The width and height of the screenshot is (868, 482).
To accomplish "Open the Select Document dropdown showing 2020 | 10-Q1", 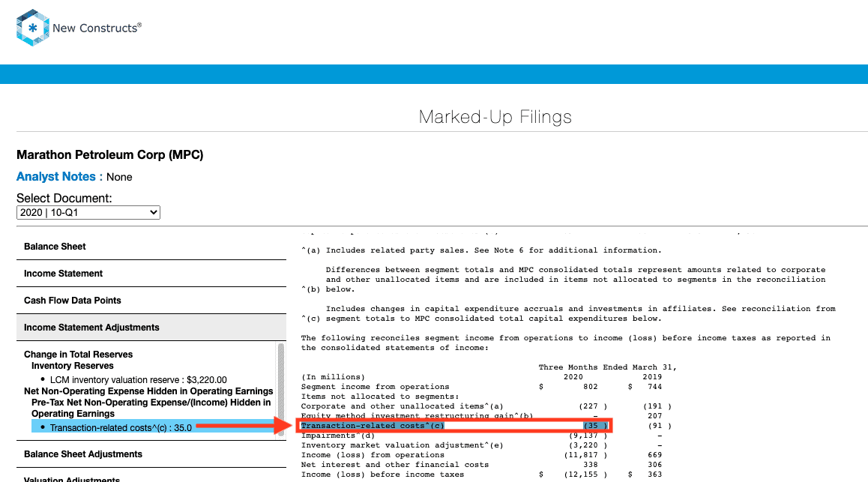I will 88,212.
